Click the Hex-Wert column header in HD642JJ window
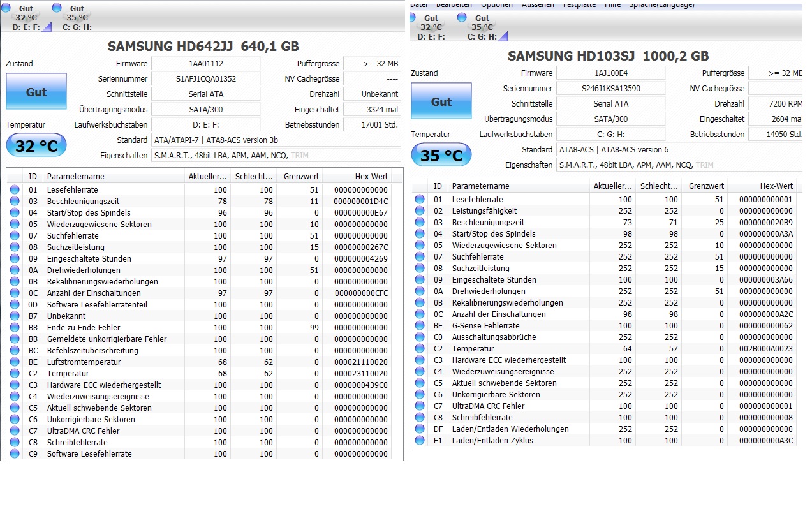Image resolution: width=812 pixels, height=516 pixels. (x=357, y=176)
